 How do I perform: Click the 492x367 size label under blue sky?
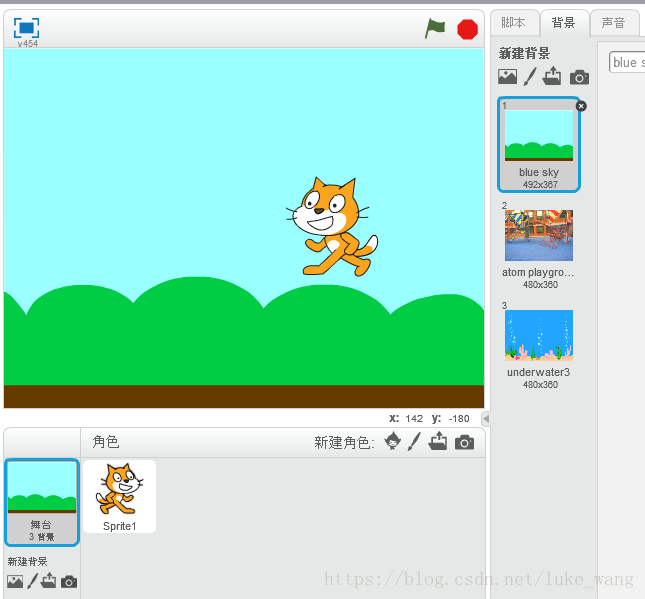540,185
